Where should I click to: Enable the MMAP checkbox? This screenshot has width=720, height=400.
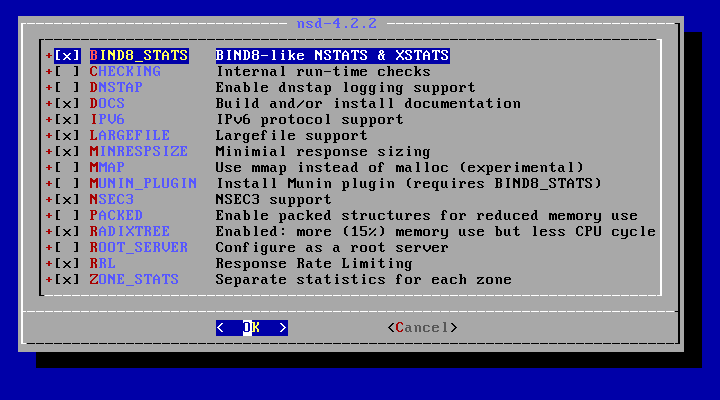67,168
